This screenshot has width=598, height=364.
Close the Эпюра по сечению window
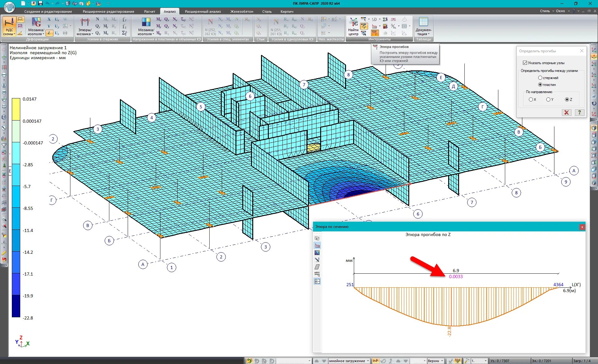tap(582, 227)
